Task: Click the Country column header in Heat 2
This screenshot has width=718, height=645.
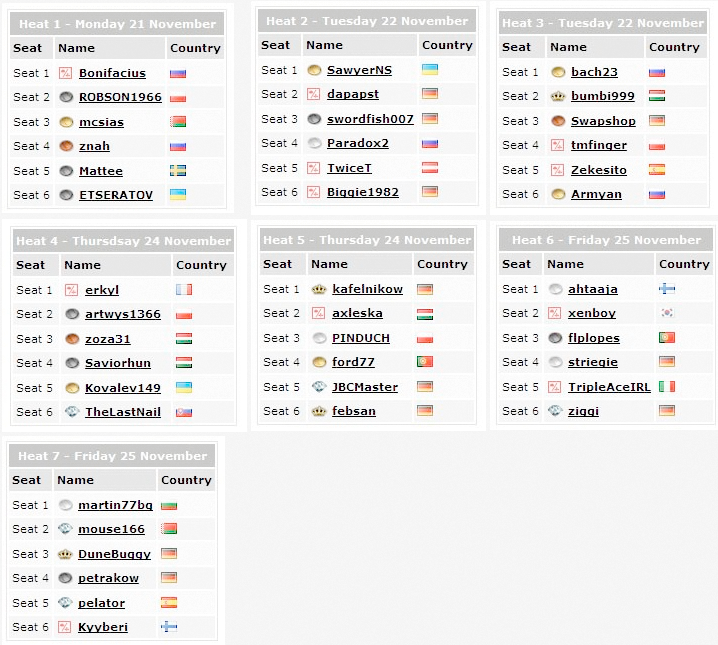Action: click(447, 45)
